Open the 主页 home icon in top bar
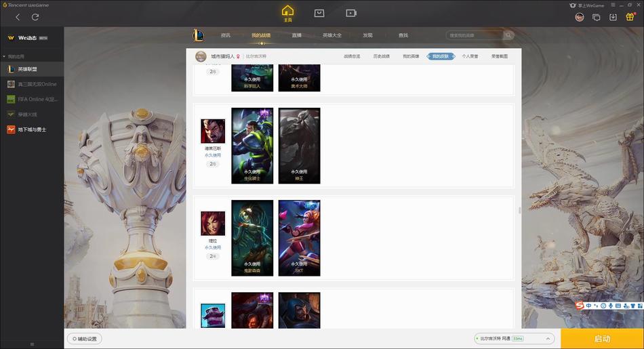The height and width of the screenshot is (349, 644). tap(287, 13)
